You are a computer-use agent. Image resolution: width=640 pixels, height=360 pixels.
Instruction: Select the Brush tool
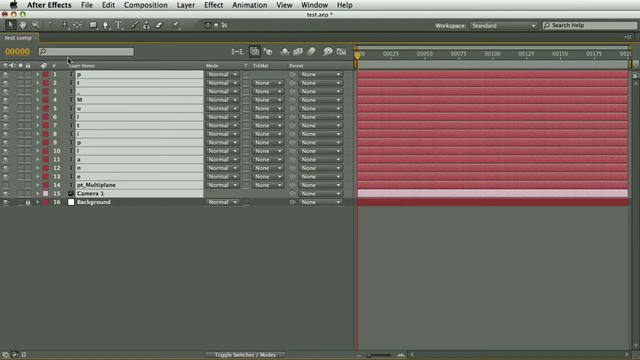click(x=134, y=25)
